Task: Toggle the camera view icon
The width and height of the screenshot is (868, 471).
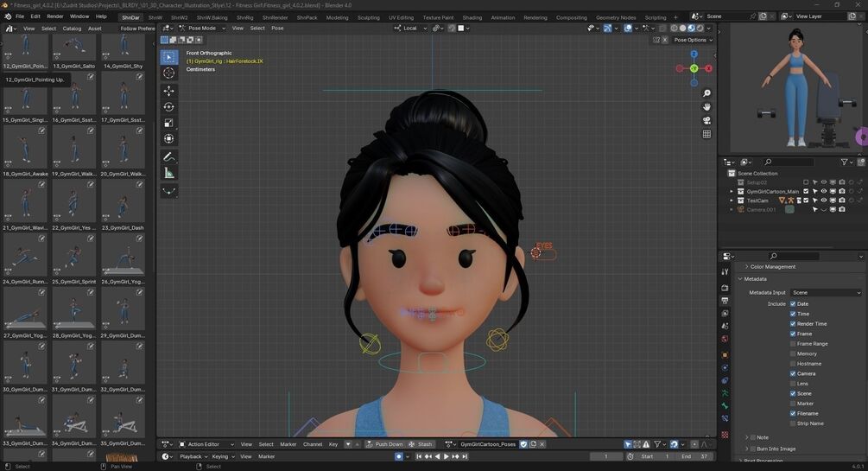Action: pos(706,120)
